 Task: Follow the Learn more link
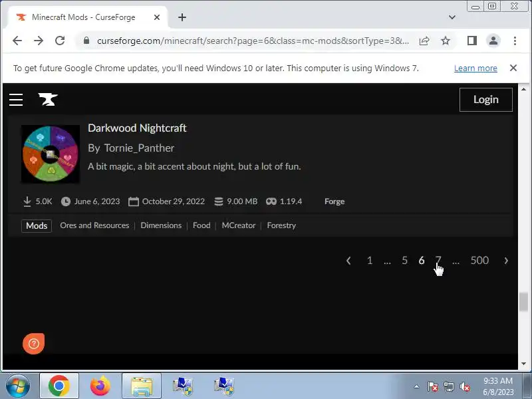click(x=475, y=68)
